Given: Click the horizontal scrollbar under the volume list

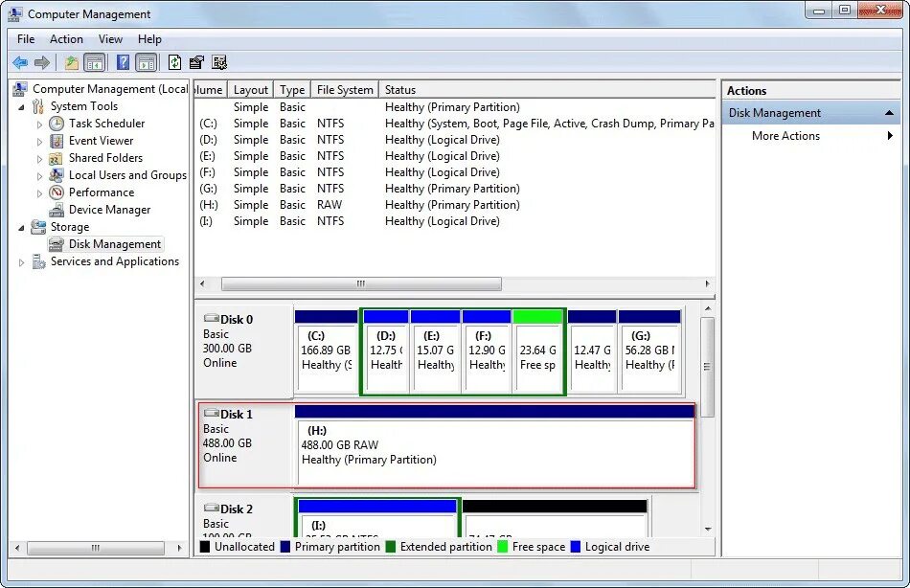Looking at the screenshot, I should coord(361,283).
